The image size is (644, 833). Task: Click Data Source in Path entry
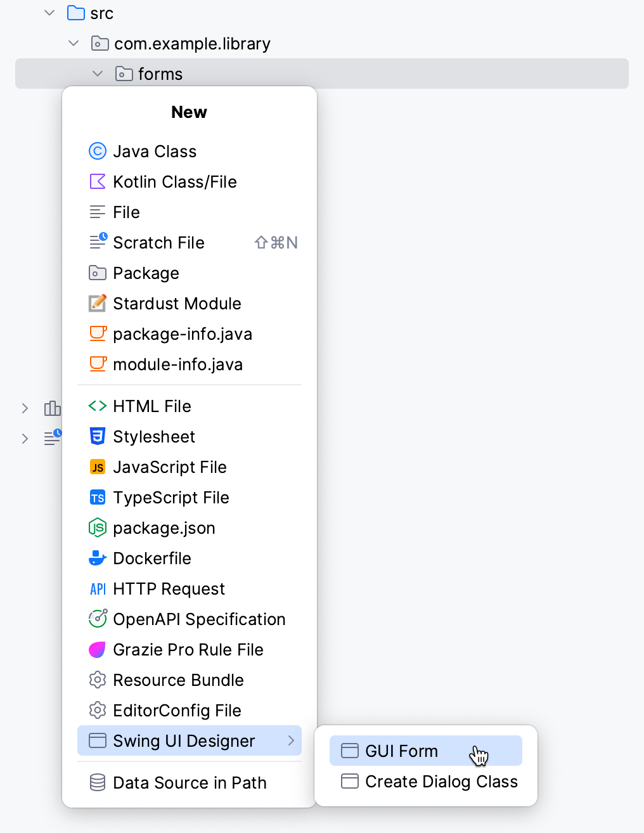click(189, 783)
